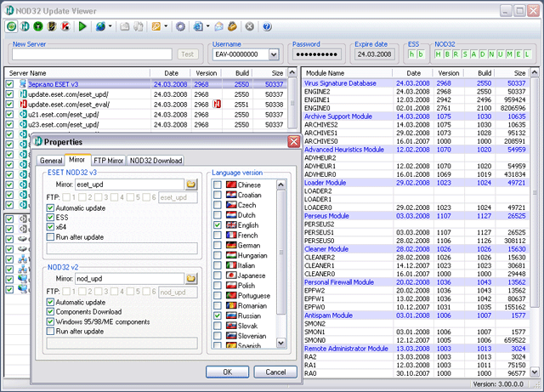This screenshot has width=544, height=392.
Task: Select Personal Firewall Module row
Action: 416,282
